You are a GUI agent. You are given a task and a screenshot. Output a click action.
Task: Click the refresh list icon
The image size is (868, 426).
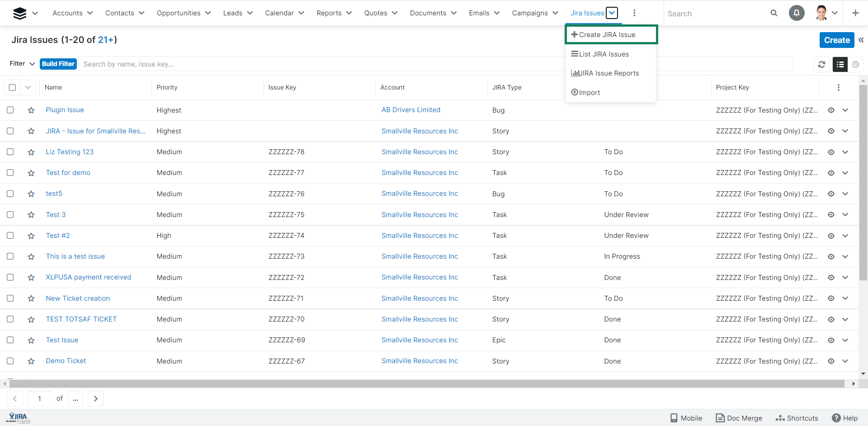click(821, 65)
